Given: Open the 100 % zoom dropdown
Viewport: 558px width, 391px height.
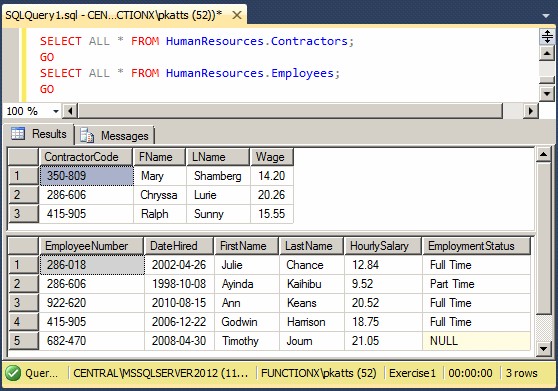Looking at the screenshot, I should (x=56, y=111).
